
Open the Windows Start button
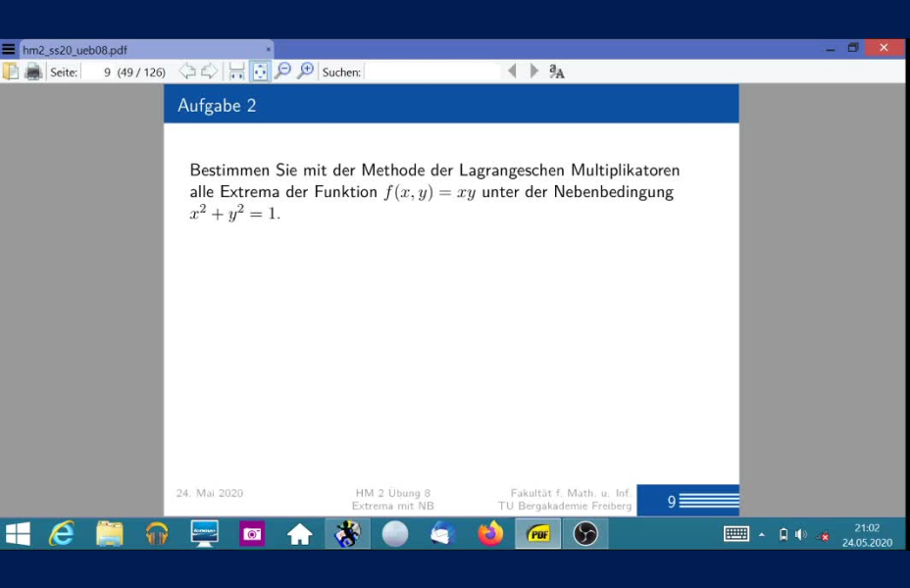pyautogui.click(x=18, y=533)
